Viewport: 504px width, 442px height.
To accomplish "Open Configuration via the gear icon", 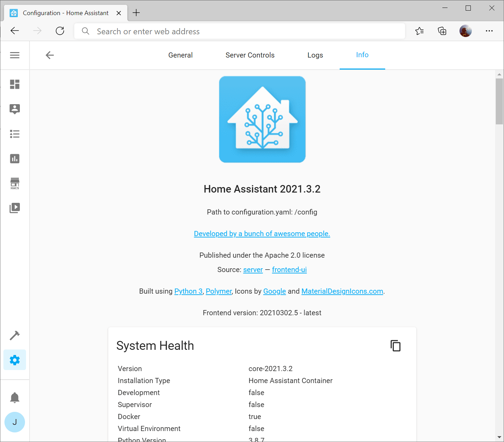I will point(15,360).
